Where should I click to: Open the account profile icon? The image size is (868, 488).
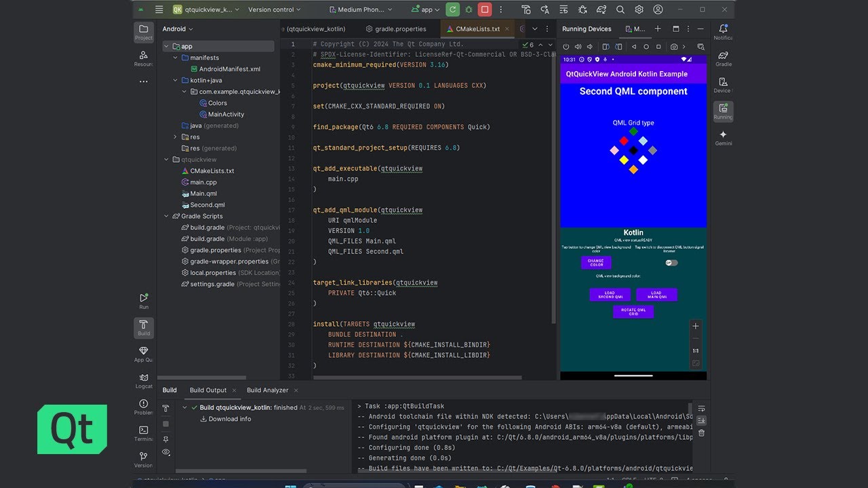(658, 9)
